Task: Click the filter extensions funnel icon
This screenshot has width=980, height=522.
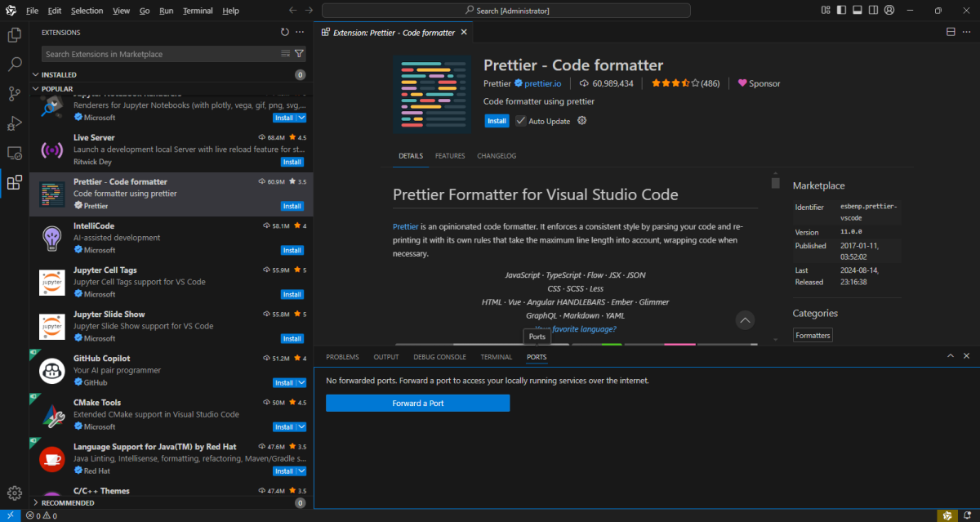Action: click(300, 54)
